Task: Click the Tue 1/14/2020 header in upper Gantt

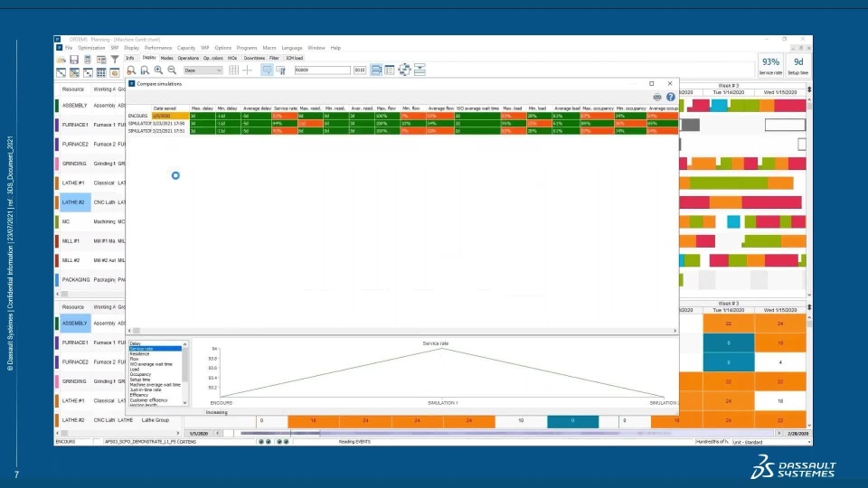Action: (729, 92)
